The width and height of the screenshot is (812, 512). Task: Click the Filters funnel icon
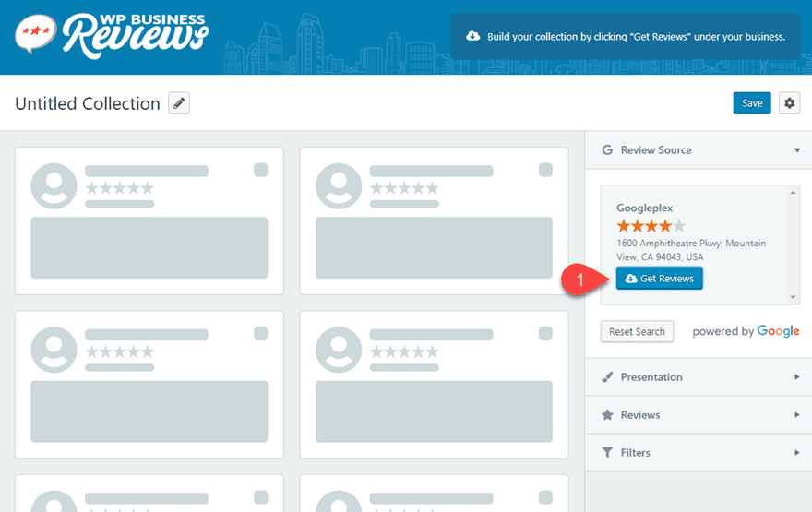(607, 452)
